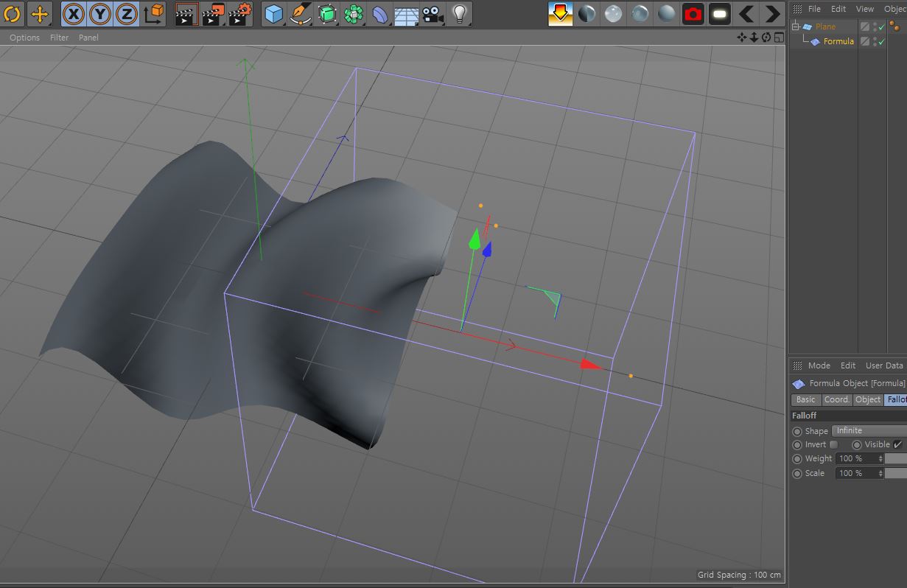Open Mode menu in Attribute Manager
The width and height of the screenshot is (907, 588).
pyautogui.click(x=819, y=365)
